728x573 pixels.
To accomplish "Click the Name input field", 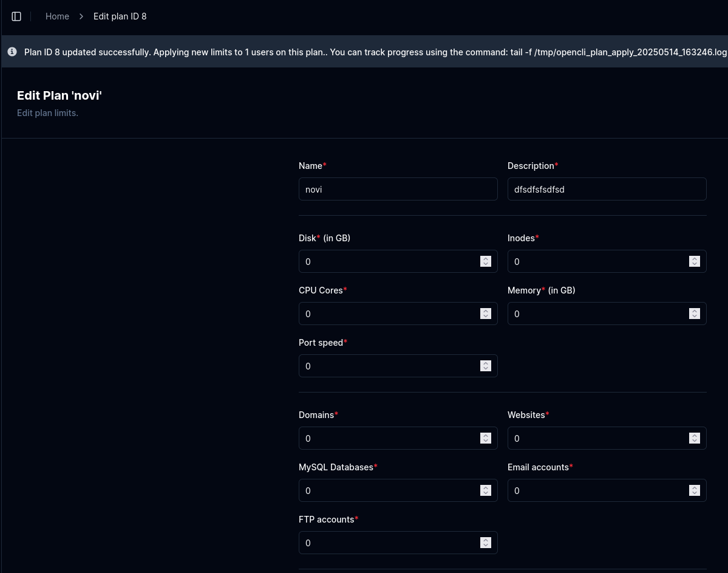I will coord(398,189).
